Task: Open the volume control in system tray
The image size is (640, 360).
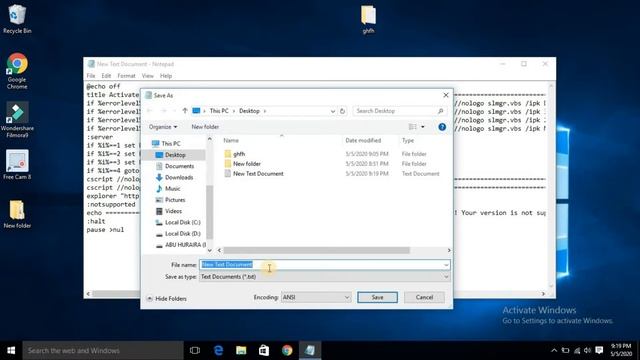Action: (x=587, y=350)
